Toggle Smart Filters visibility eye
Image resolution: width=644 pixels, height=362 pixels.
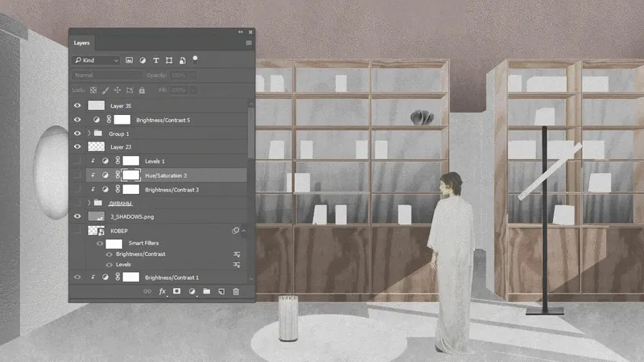(x=100, y=244)
